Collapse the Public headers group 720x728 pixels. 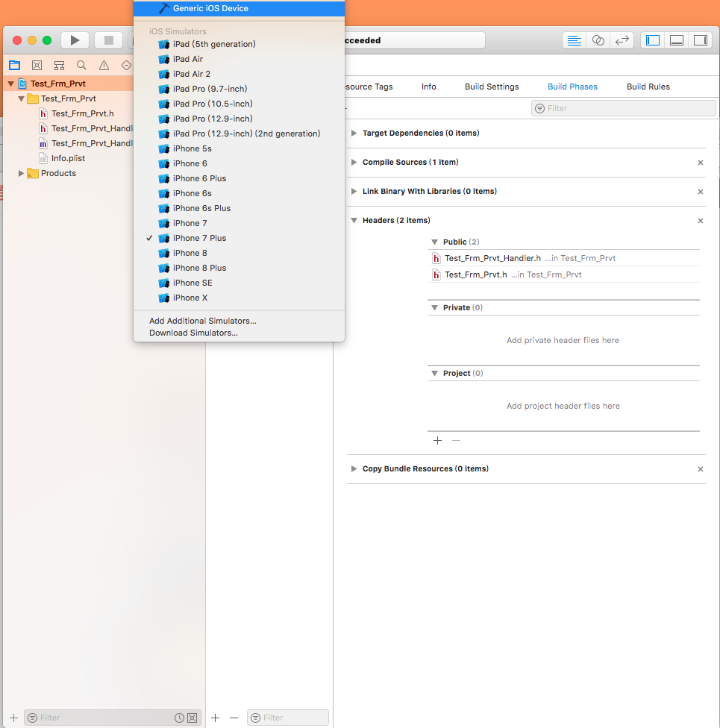pyautogui.click(x=435, y=242)
